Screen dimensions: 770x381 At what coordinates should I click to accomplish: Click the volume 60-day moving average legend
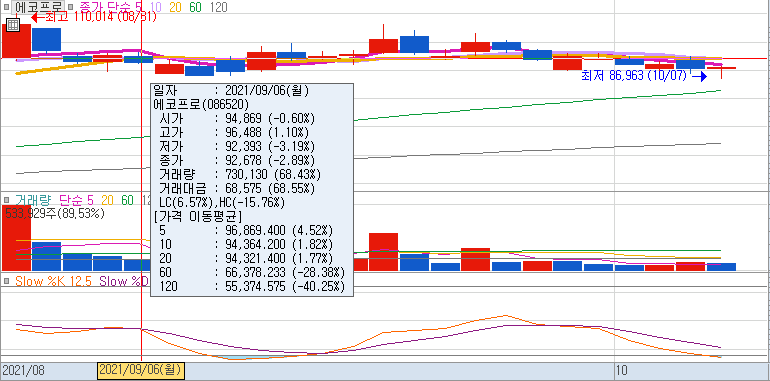128,200
